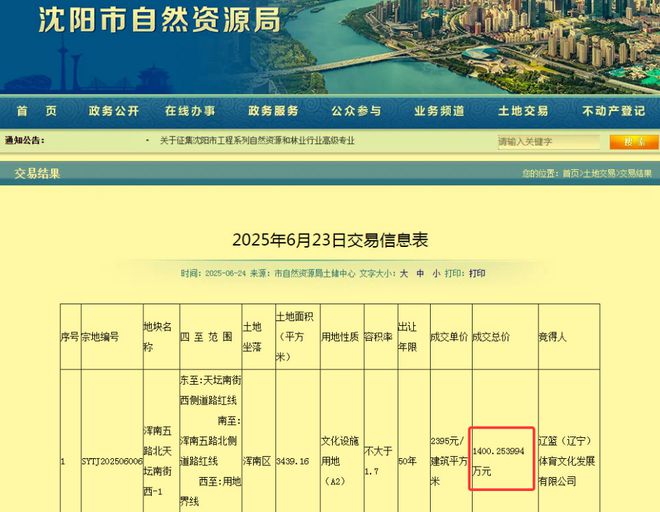Viewport: 660px width, 512px height.
Task: Go to 不动产登记 section
Action: click(613, 111)
